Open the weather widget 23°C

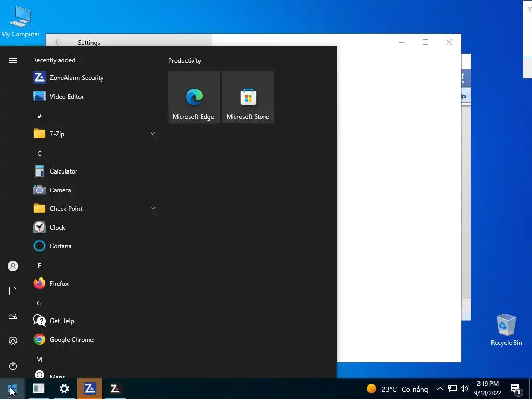(x=397, y=389)
